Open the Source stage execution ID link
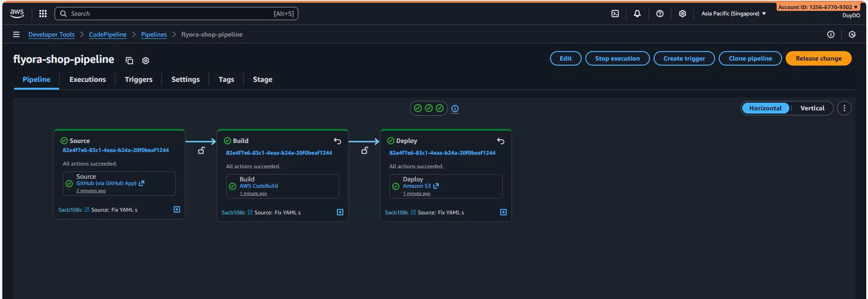This screenshot has height=299, width=868. 116,150
